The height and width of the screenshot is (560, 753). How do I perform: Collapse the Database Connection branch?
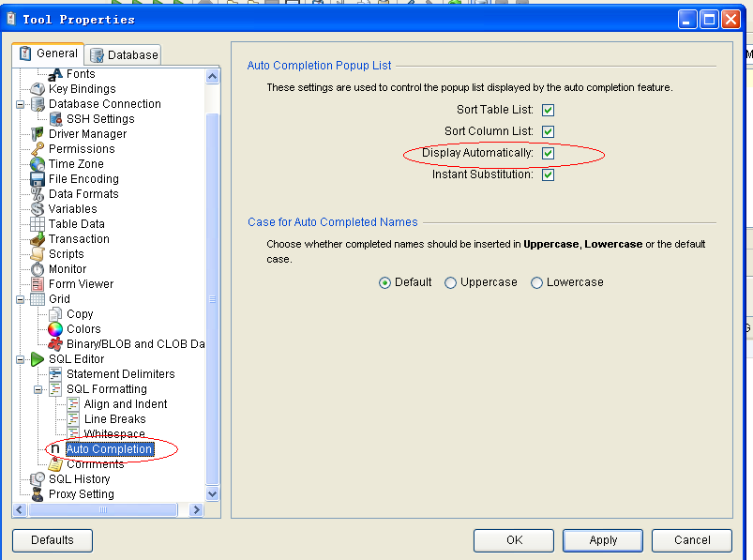pyautogui.click(x=23, y=103)
